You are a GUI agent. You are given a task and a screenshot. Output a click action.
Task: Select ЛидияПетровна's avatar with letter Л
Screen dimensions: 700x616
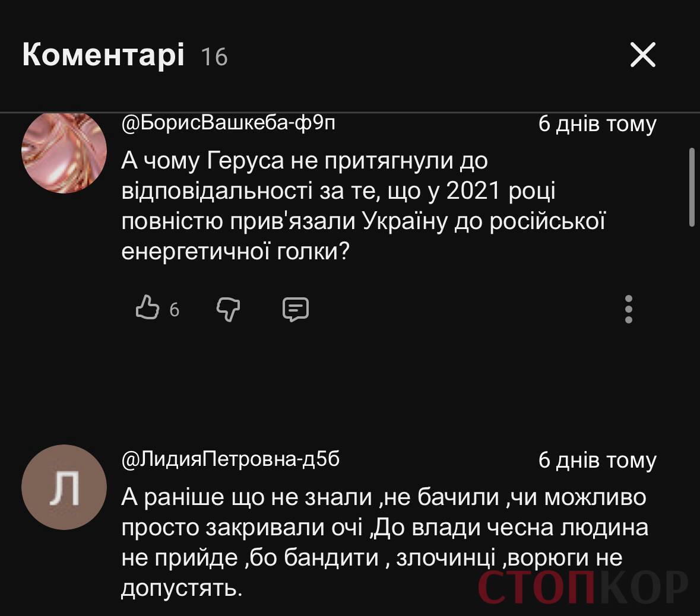pyautogui.click(x=65, y=487)
